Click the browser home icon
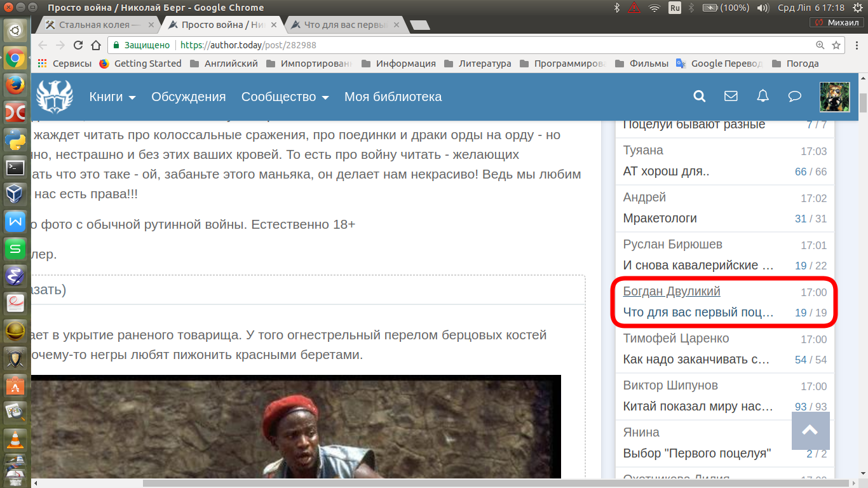The image size is (868, 488). pos(96,45)
